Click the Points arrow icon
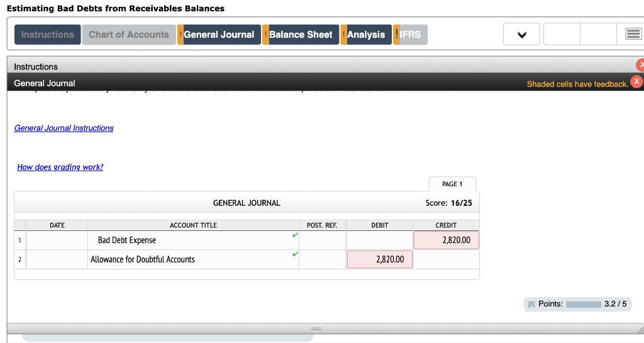 531,305
